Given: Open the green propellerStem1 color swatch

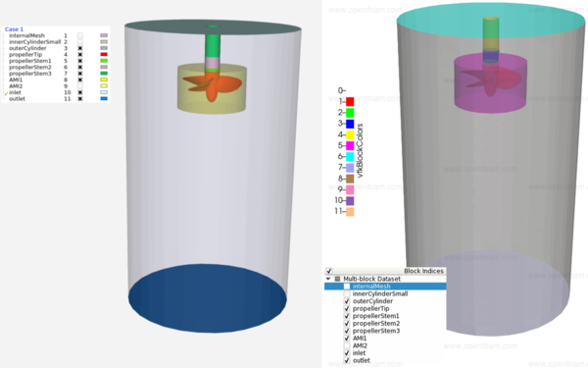Looking at the screenshot, I should (104, 61).
